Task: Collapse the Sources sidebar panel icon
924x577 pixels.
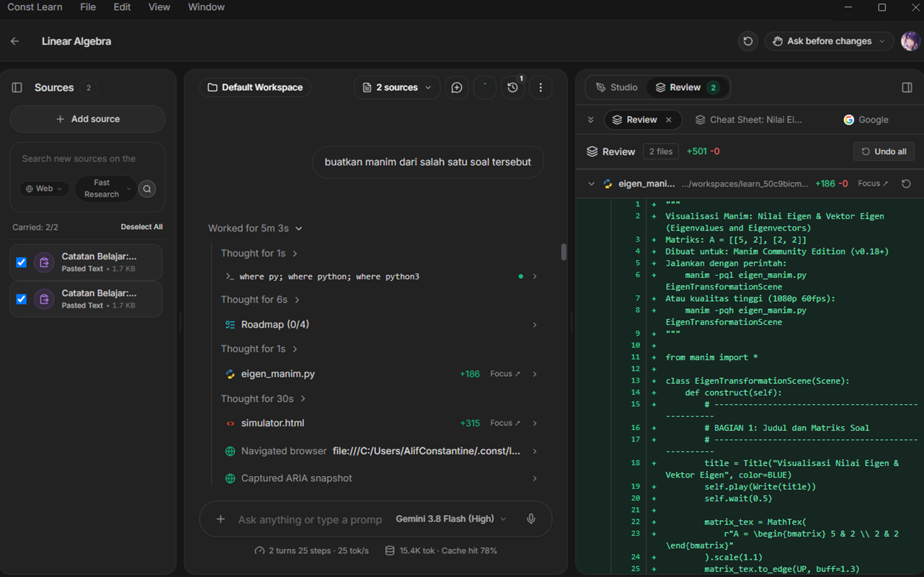Action: point(17,88)
